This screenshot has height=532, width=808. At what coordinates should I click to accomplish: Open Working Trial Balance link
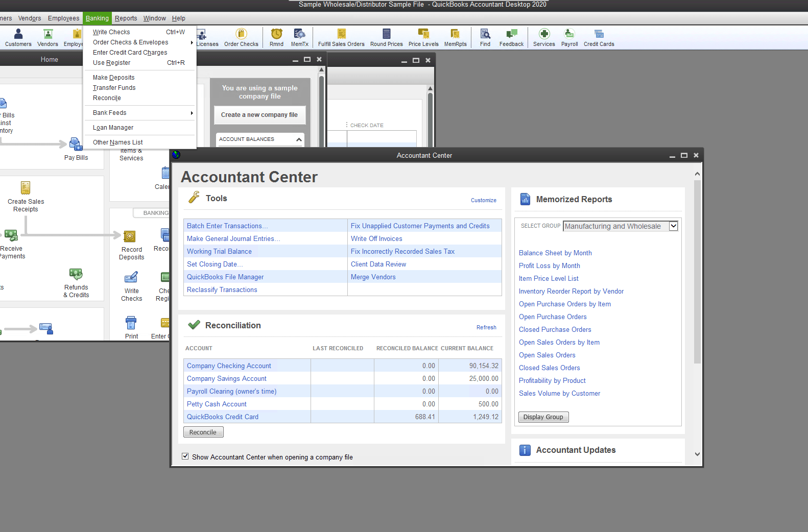[x=219, y=251]
